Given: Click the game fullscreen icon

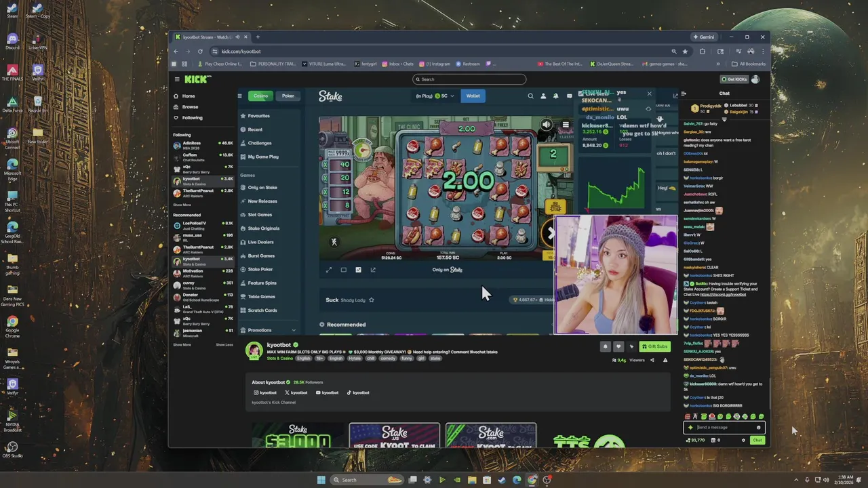Looking at the screenshot, I should coord(329,270).
